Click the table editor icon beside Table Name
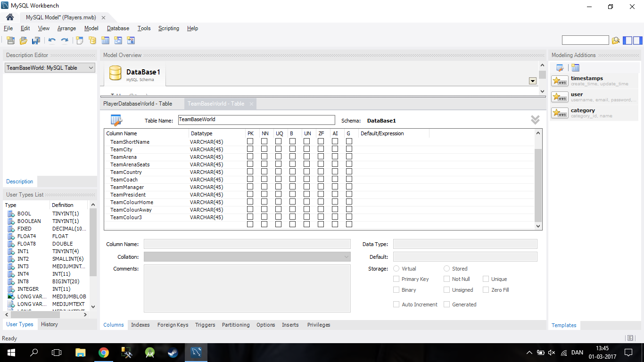Screen dimensions: 644x362 [116, 120]
